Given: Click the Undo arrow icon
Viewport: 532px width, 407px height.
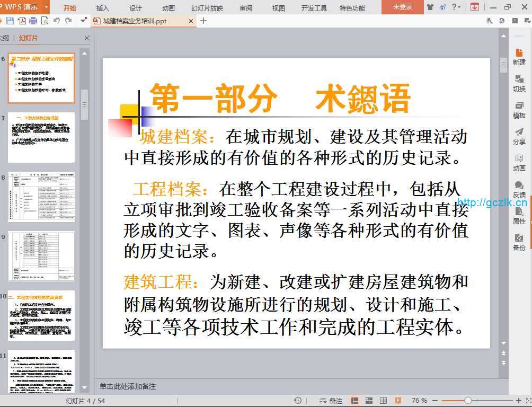Looking at the screenshot, I should tap(57, 21).
